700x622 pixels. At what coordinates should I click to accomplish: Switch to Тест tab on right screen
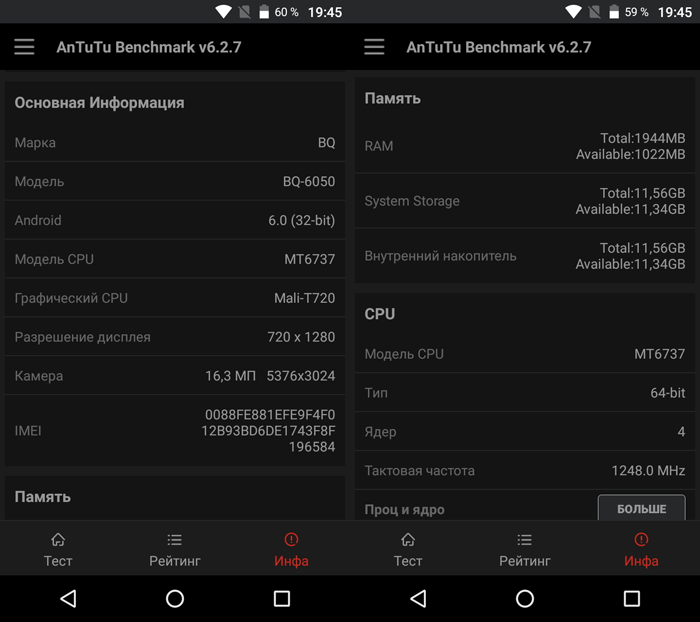click(x=408, y=549)
